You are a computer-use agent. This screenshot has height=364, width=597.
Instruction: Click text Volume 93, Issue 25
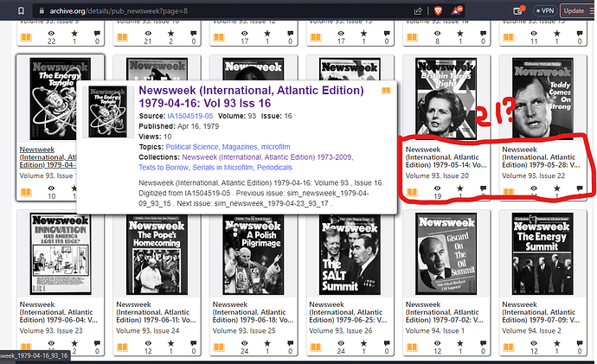pos(244,330)
